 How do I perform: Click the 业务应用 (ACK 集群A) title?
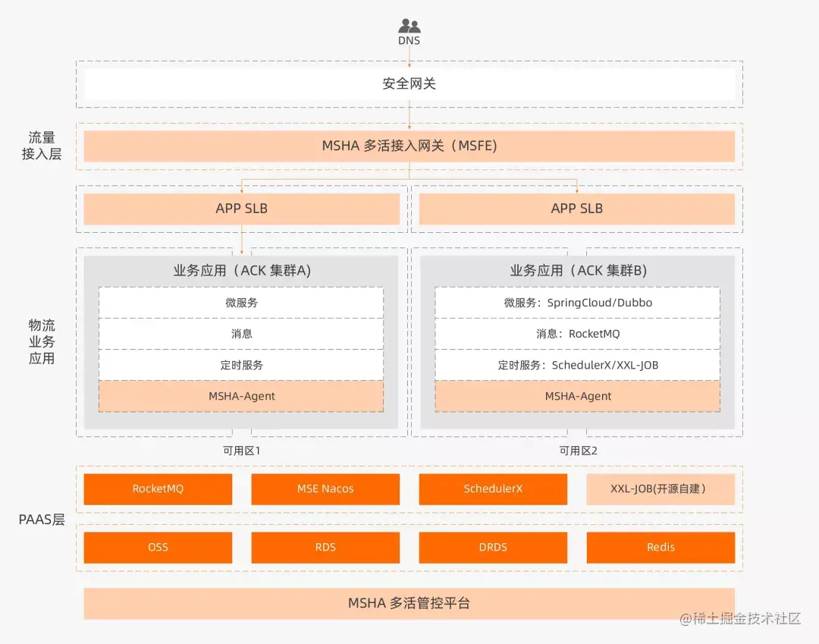pos(242,271)
